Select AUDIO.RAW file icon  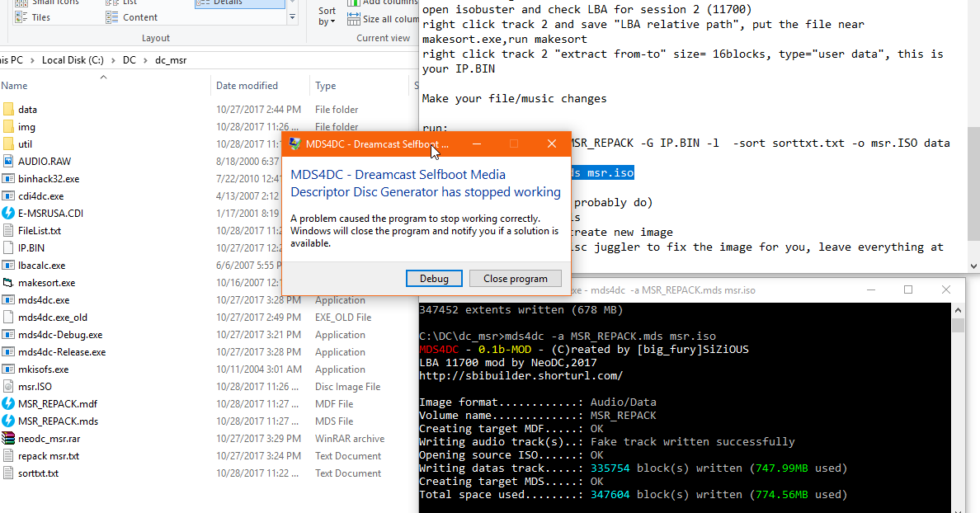click(8, 161)
